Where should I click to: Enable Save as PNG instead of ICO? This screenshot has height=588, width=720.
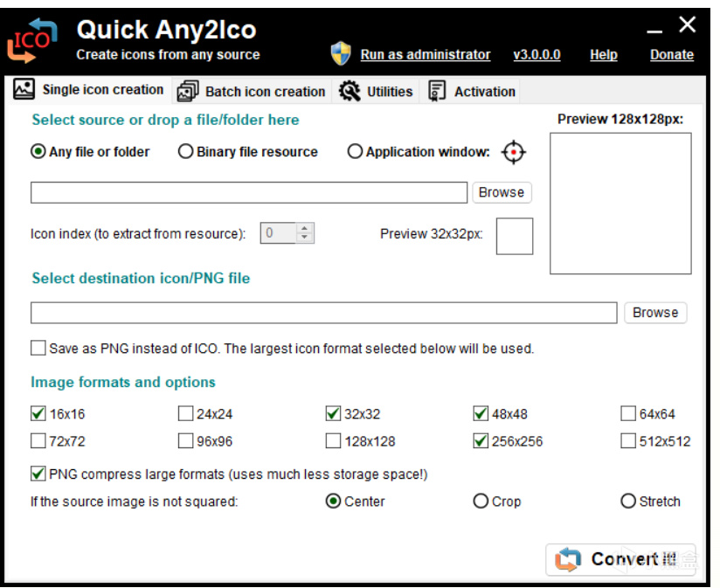(38, 349)
